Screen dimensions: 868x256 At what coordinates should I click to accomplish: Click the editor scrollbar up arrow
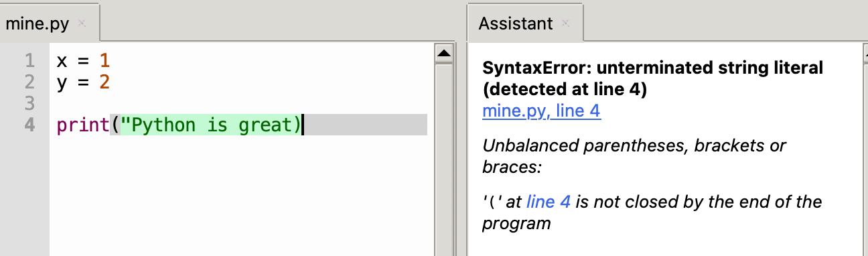tap(444, 53)
